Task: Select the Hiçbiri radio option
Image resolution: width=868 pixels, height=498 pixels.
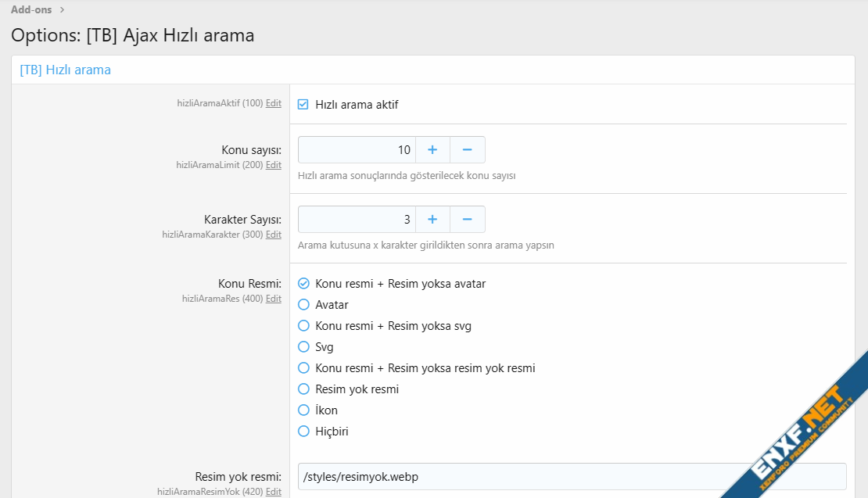Action: click(303, 432)
